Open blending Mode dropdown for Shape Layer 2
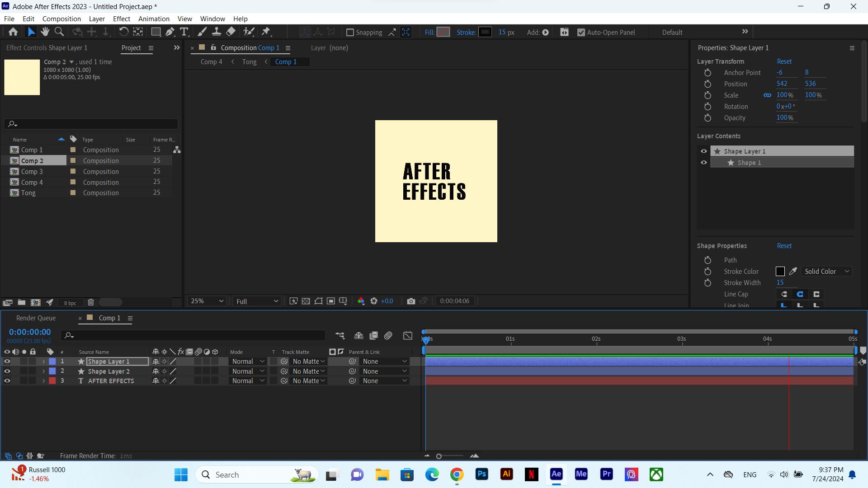Screen dimensions: 868x488 tap(248, 371)
